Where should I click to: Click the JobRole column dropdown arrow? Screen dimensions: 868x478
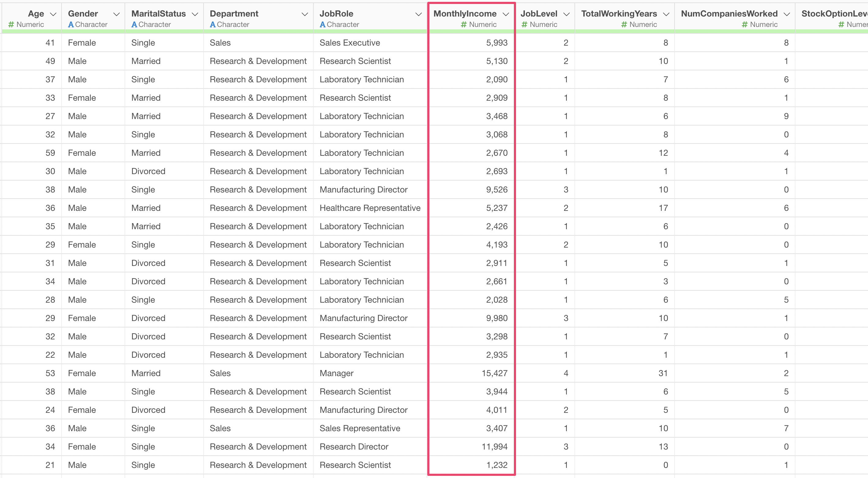coord(418,14)
